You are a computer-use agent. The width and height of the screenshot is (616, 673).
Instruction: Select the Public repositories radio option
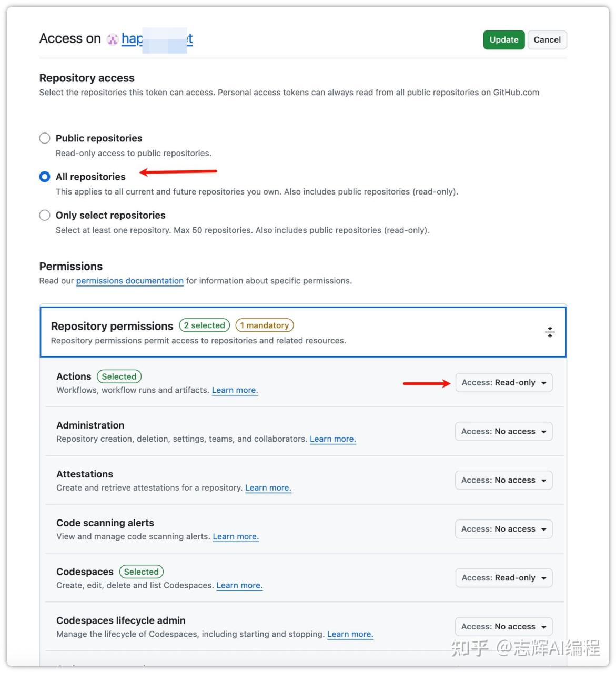point(45,138)
